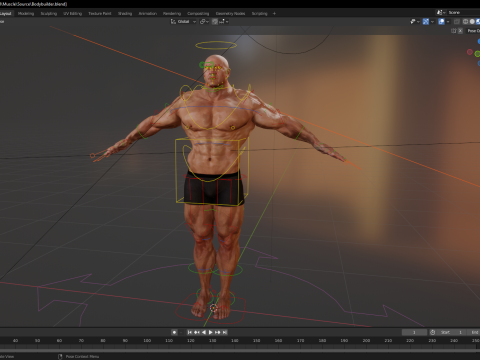Toggle the viewport overlays button

click(x=441, y=21)
